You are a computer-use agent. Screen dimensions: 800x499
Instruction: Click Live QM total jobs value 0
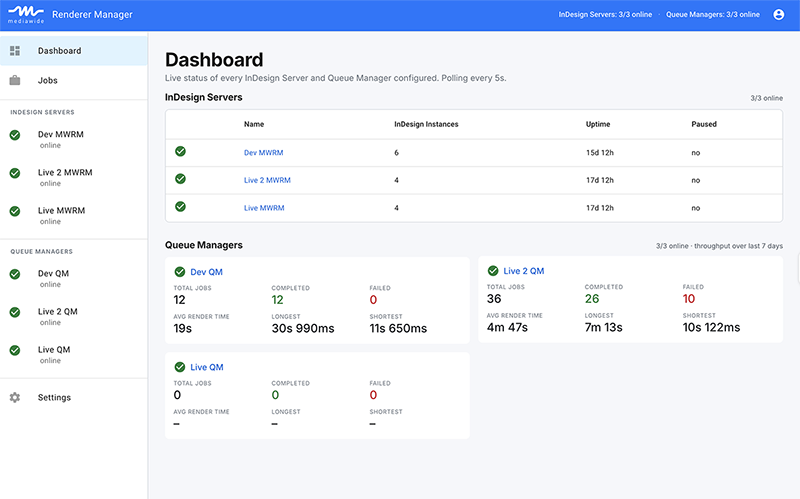point(177,395)
